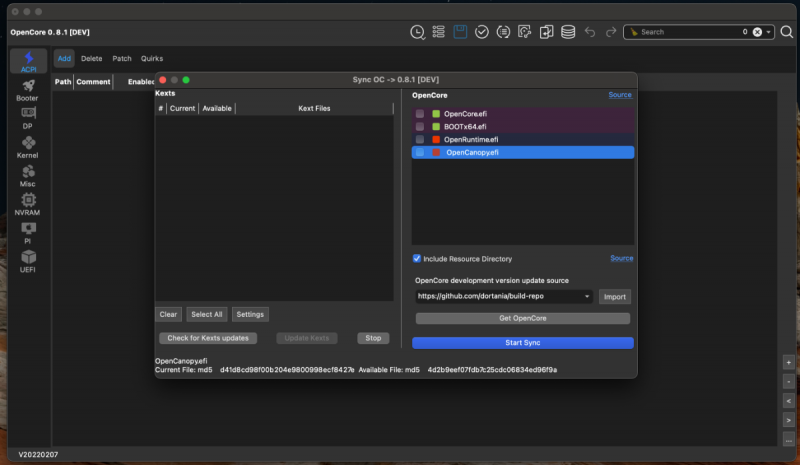Screen dimensions: 800x465
Task: Open the Booter section in sidebar
Action: click(28, 90)
